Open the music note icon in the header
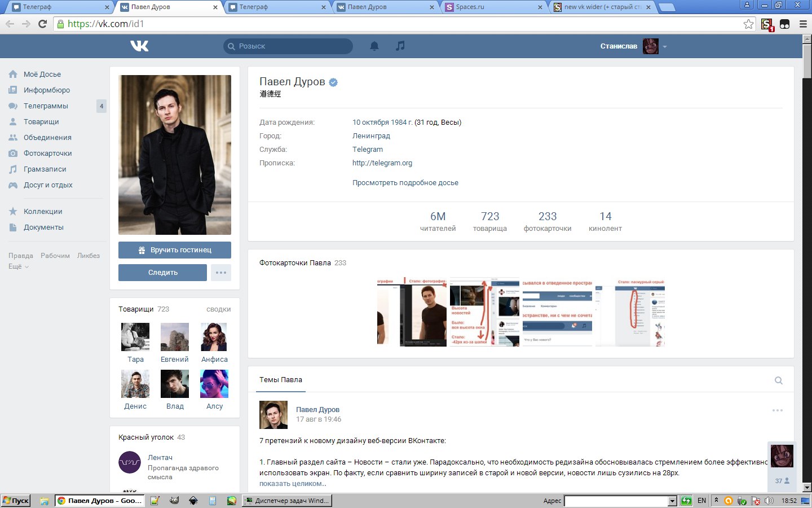812x508 pixels. tap(400, 46)
